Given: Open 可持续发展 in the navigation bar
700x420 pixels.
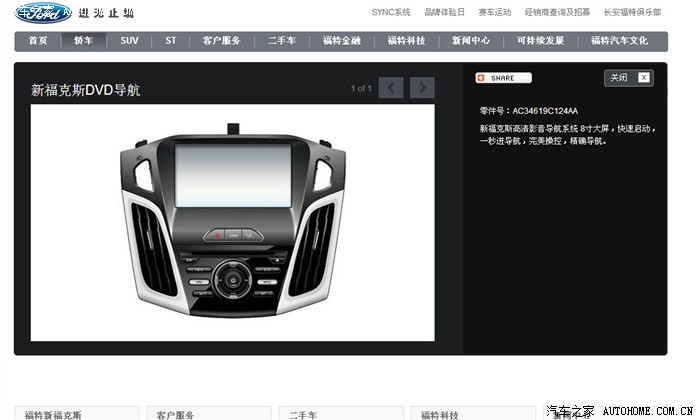Looking at the screenshot, I should coord(541,41).
